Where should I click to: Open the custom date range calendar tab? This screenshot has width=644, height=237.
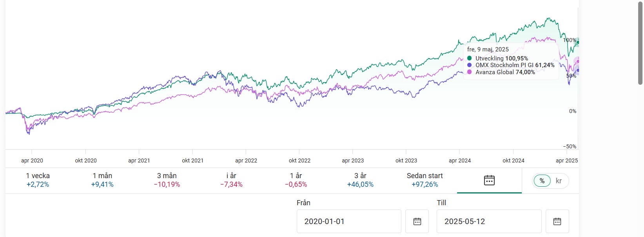489,180
